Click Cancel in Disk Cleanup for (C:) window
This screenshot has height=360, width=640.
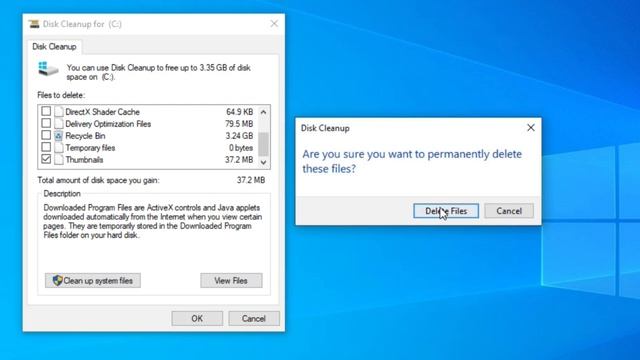[254, 318]
